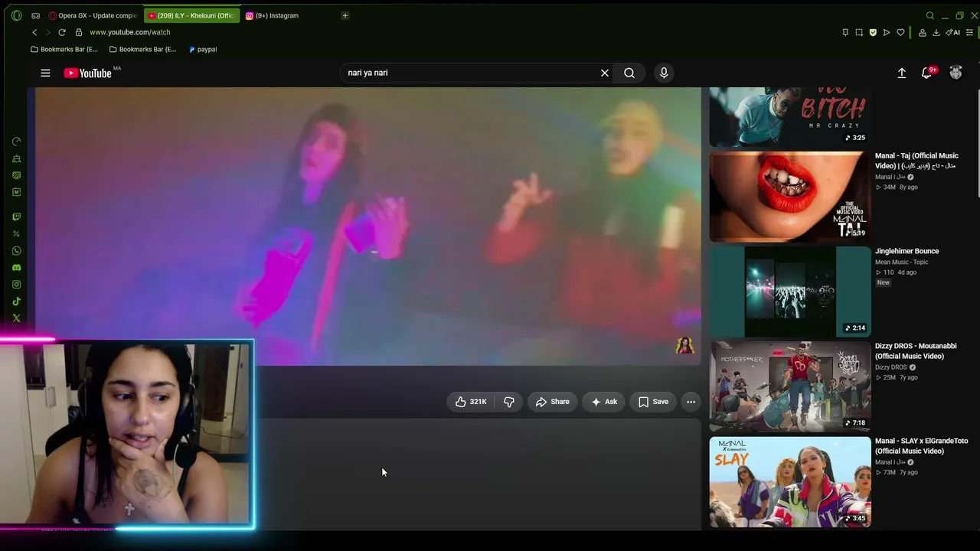Screen dimensions: 980x551
Task: Reload the current YouTube page
Action: coord(62,32)
